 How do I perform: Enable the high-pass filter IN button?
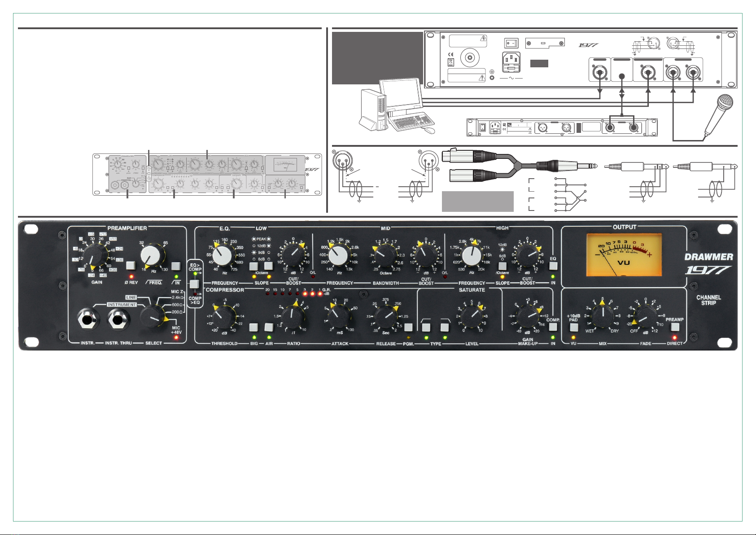click(x=176, y=265)
